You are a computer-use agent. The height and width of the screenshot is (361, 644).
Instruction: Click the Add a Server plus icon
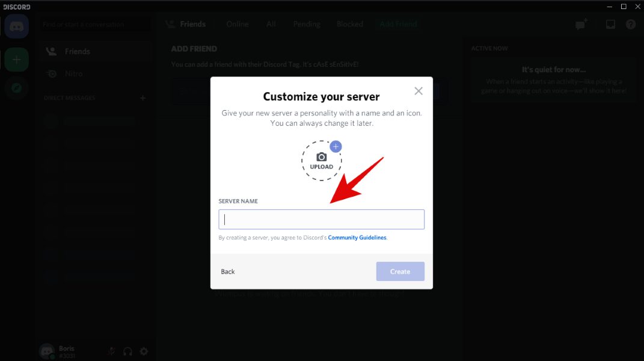tap(16, 60)
